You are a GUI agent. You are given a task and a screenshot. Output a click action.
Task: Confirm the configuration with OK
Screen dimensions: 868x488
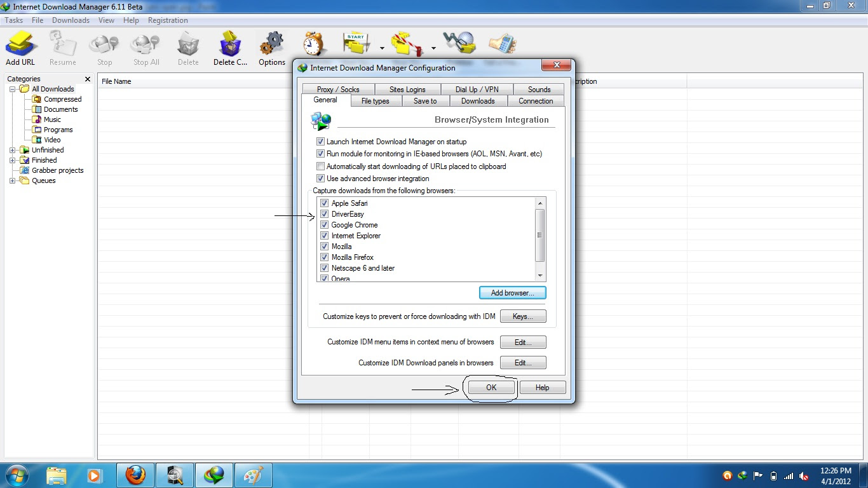coord(491,388)
